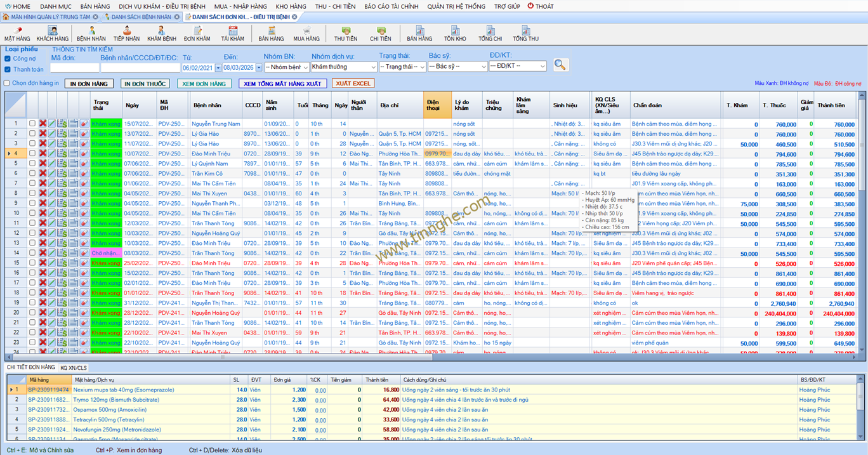The height and width of the screenshot is (455, 868).
Task: Click the magnifying glass search icon
Action: (560, 65)
